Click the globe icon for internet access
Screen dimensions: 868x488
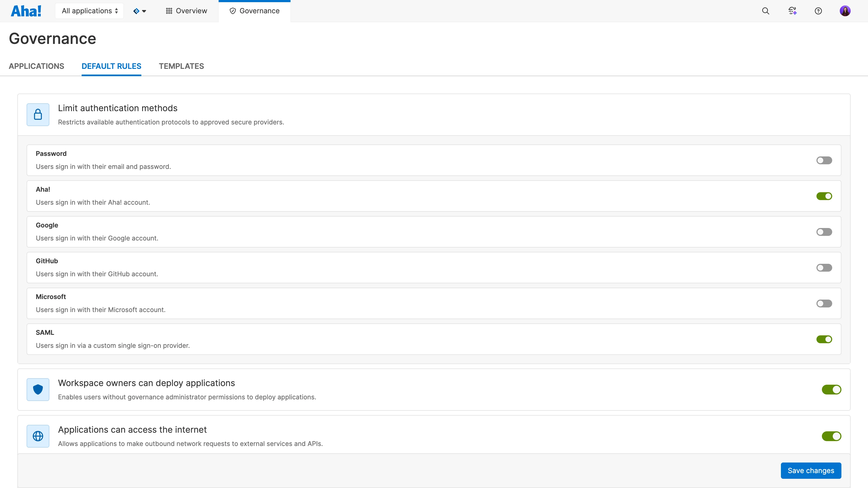(38, 436)
